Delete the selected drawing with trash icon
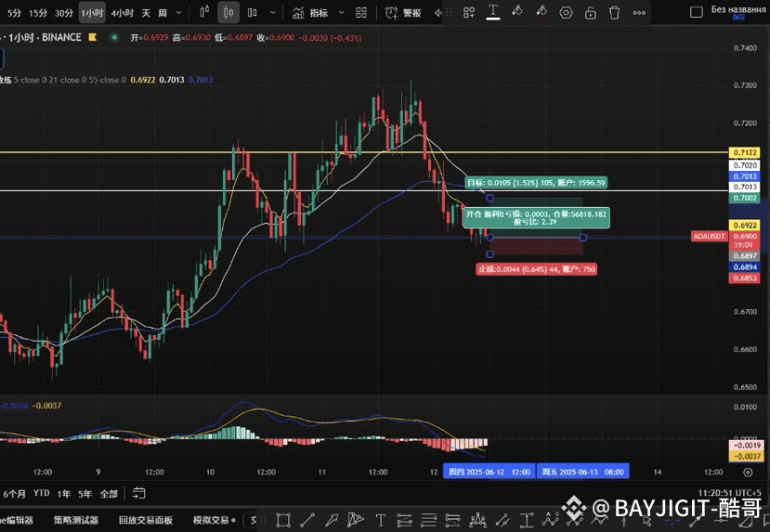Viewport: 770px width, 532px height. (614, 13)
